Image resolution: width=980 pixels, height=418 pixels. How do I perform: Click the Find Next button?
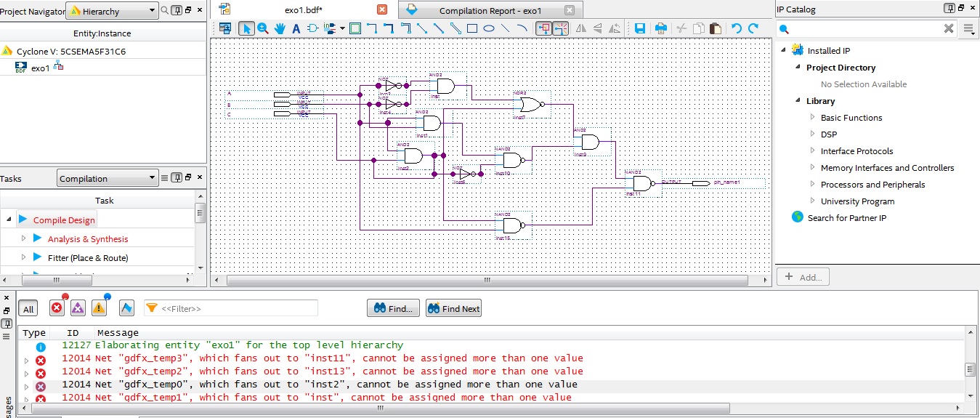click(x=453, y=308)
